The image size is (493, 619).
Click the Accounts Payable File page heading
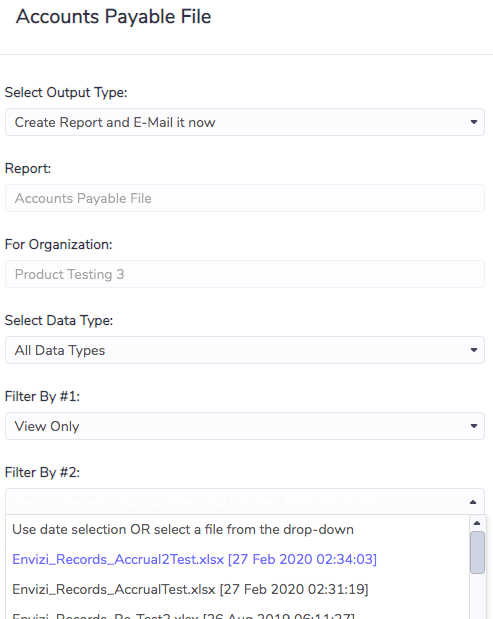tap(114, 17)
